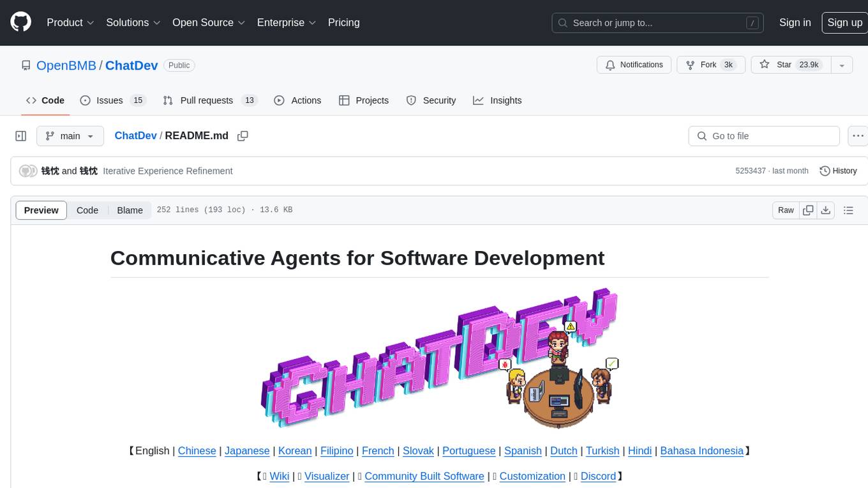Screen dimensions: 868x488
Task: Open the Japanese README translation
Action: pyautogui.click(x=247, y=451)
